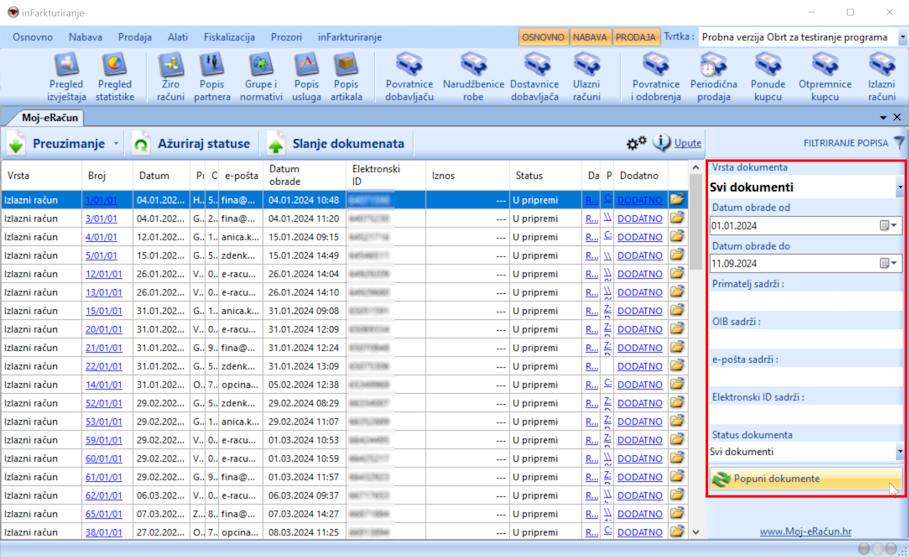Toggle the orange OSNOVNO button
The width and height of the screenshot is (909, 558).
coord(543,37)
